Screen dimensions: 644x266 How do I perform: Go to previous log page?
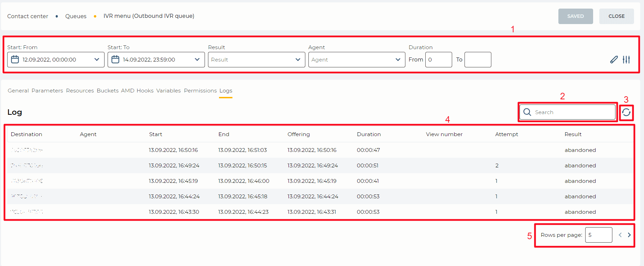click(620, 235)
